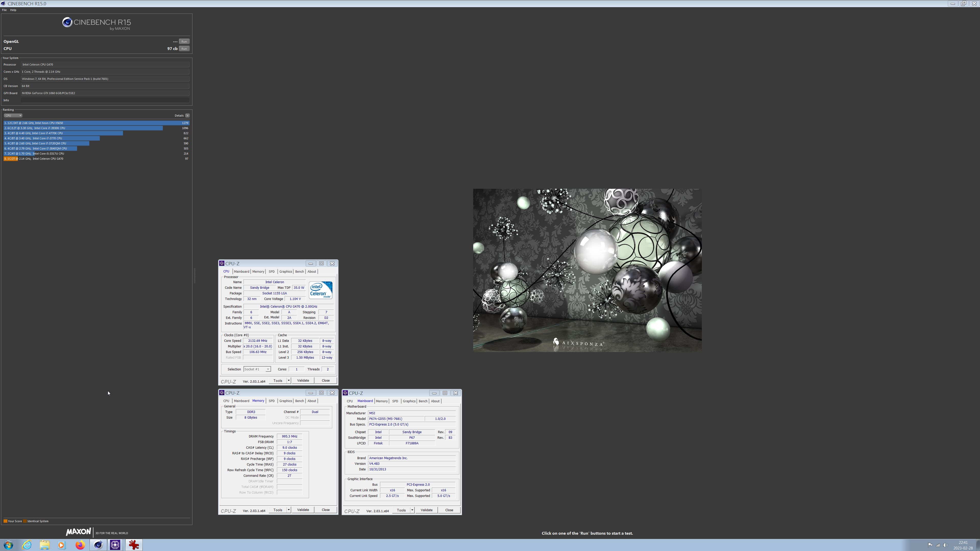Image resolution: width=980 pixels, height=551 pixels.
Task: Open Bench tab in the Mainboard CPU-Z window
Action: point(423,401)
